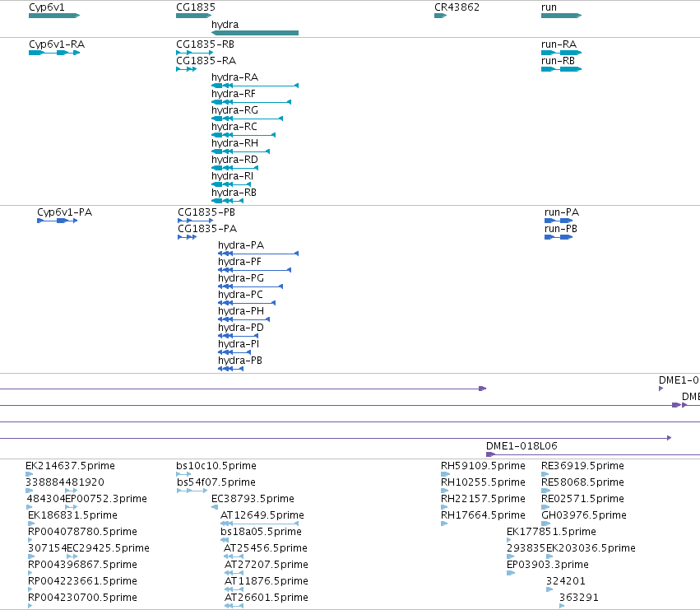The image size is (700, 610).
Task: Select the CG1835-RA transcript label
Action: click(206, 61)
